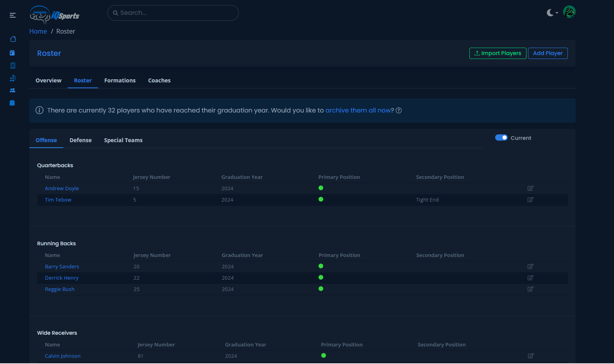Click the Wide Receivers section heading
This screenshot has width=614, height=364.
click(x=57, y=333)
